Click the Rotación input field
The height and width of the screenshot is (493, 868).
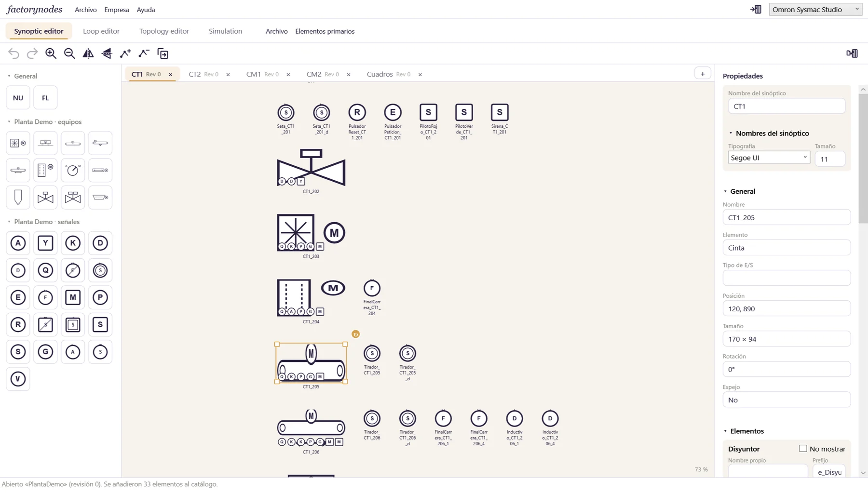pos(787,369)
